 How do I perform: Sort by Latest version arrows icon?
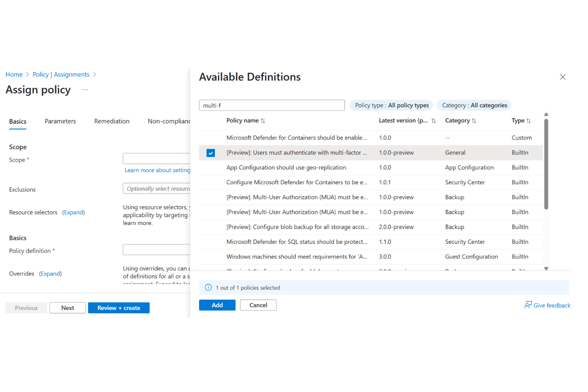[x=433, y=121]
